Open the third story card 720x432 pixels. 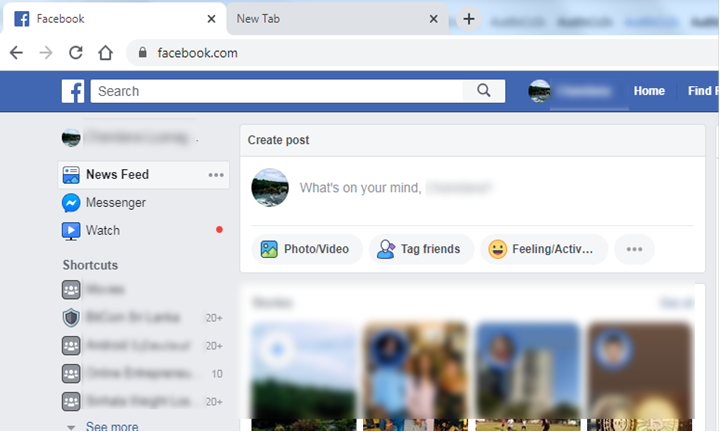528,376
